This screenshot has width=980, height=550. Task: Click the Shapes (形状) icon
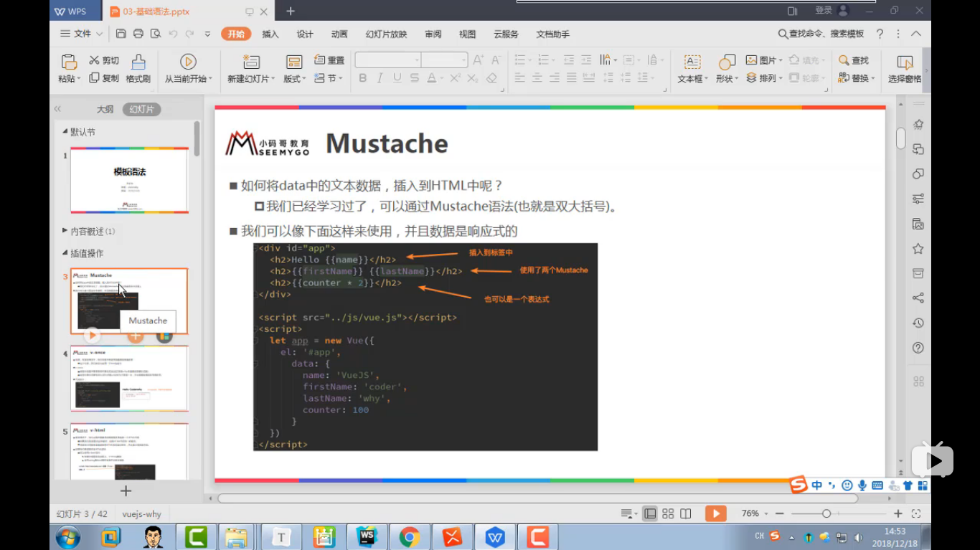[x=727, y=62]
